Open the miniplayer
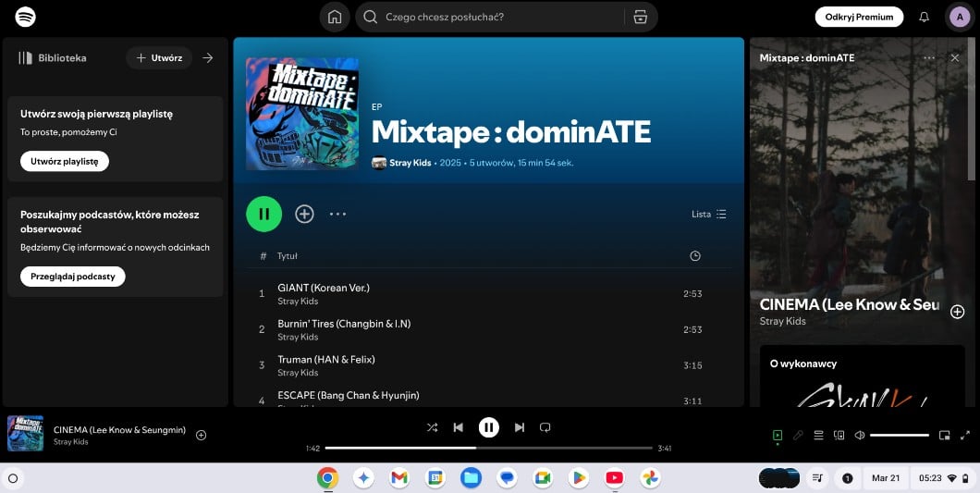980x493 pixels. click(x=944, y=435)
